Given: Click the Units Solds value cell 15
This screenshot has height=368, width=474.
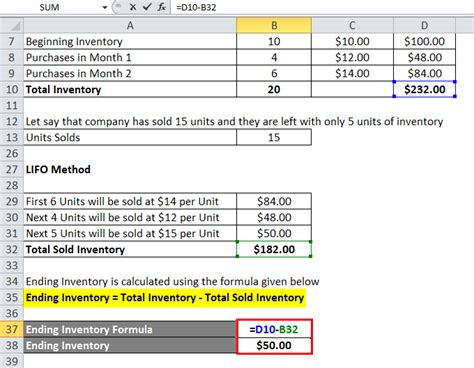Looking at the screenshot, I should 274,137.
